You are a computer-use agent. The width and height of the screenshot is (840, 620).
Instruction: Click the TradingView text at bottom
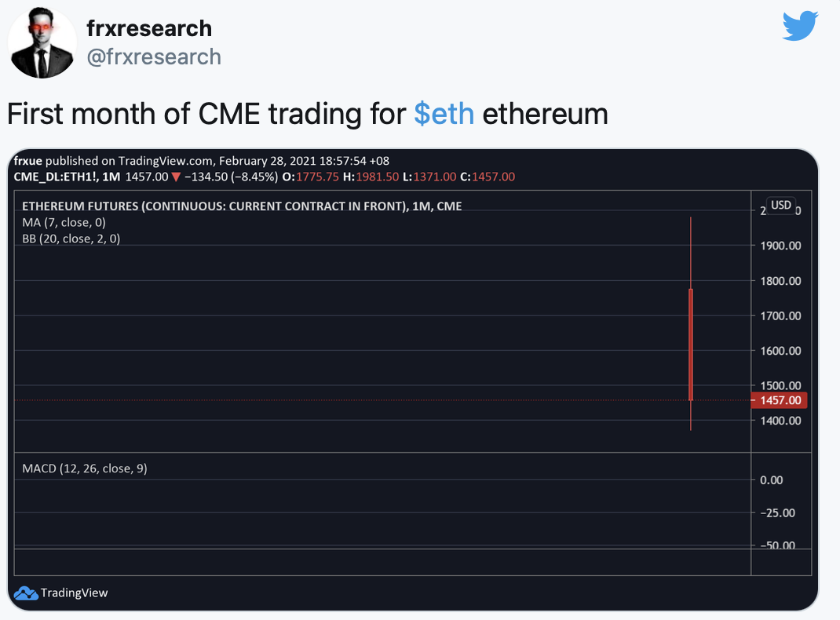point(74,593)
